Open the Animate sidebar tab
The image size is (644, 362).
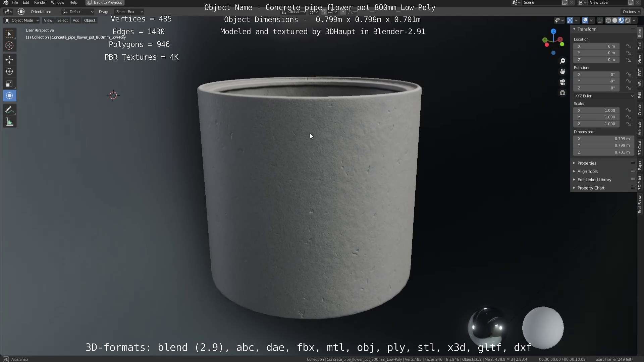tap(640, 128)
